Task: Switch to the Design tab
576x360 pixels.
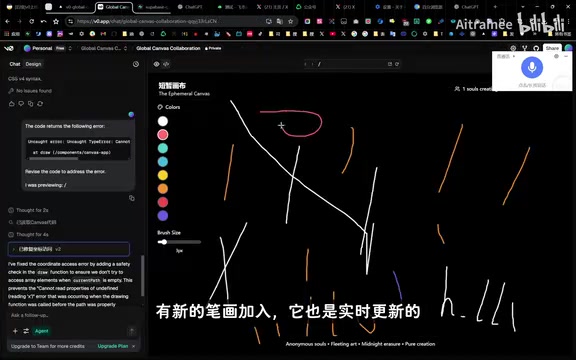Action: pos(33,64)
